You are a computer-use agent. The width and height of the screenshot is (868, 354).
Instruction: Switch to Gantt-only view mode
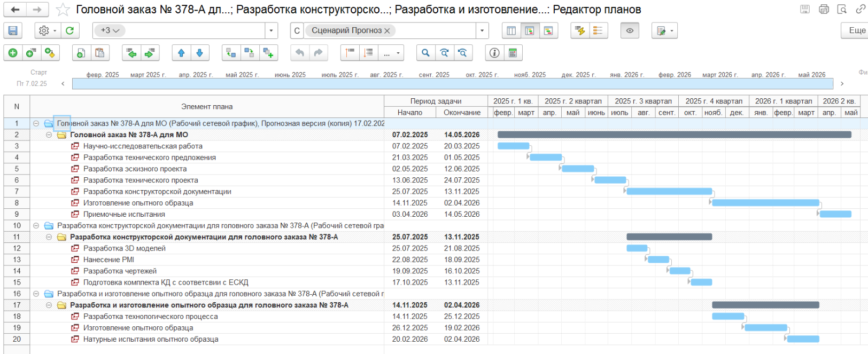click(x=548, y=31)
